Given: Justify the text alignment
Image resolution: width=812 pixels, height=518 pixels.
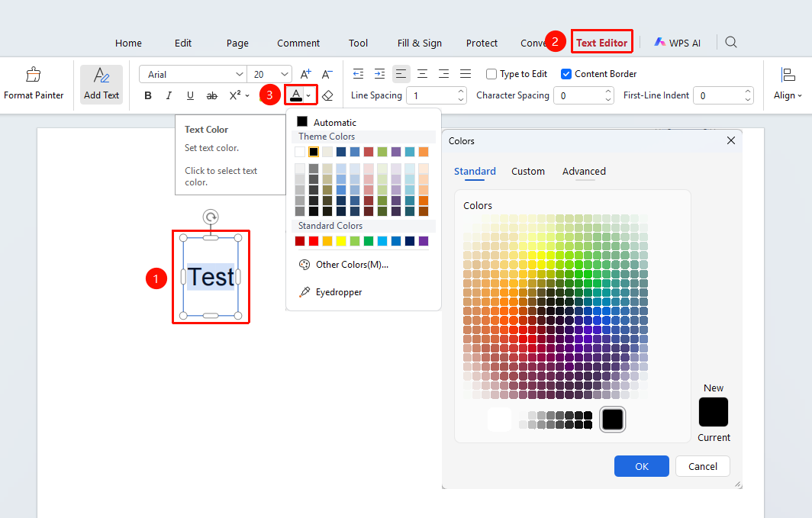Looking at the screenshot, I should [x=466, y=74].
